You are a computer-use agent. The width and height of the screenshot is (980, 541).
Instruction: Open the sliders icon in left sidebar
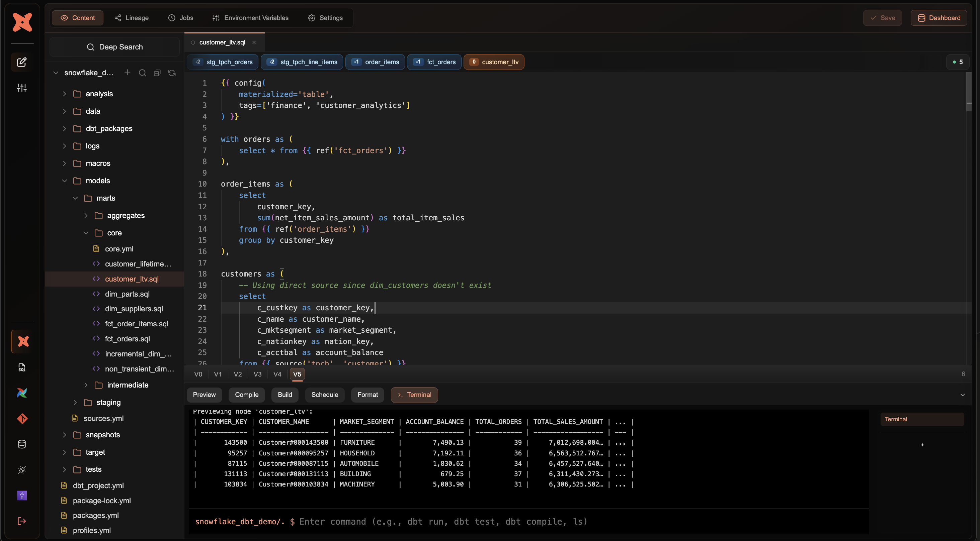tap(22, 88)
